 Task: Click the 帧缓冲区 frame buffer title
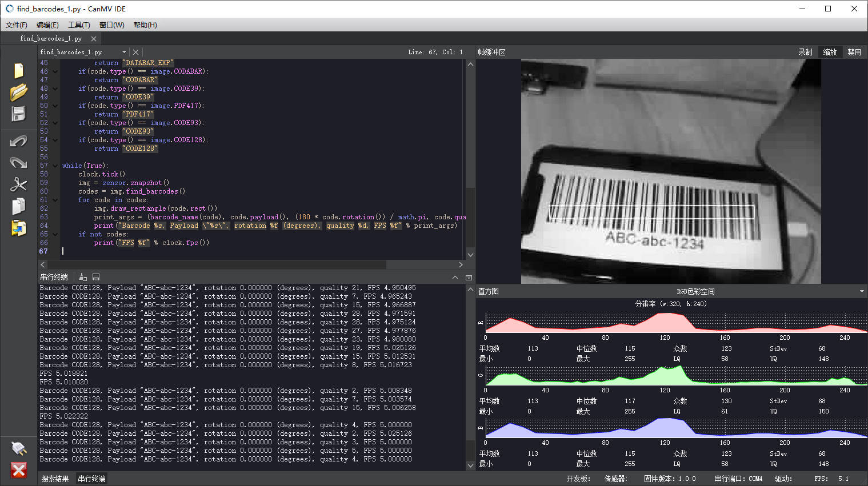492,52
